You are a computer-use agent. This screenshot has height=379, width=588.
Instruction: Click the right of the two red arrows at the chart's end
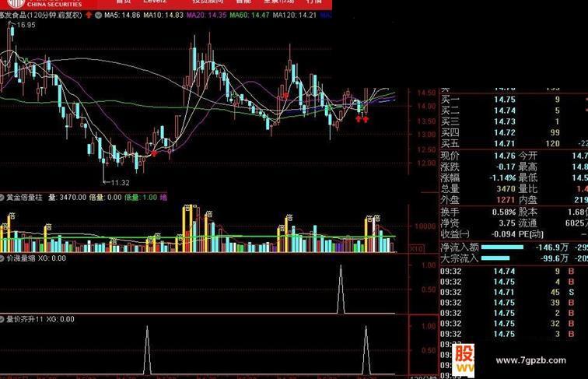click(x=366, y=119)
